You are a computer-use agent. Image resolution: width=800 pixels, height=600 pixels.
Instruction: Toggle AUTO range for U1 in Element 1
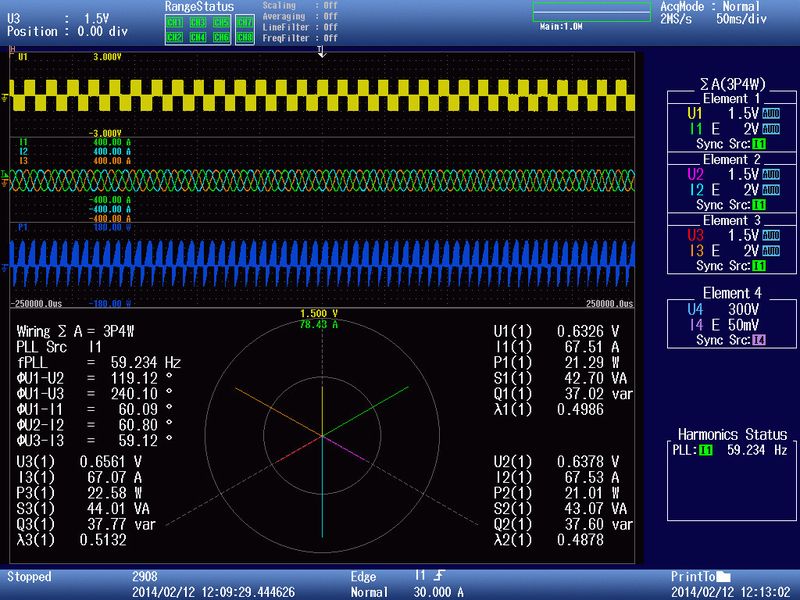[770, 114]
